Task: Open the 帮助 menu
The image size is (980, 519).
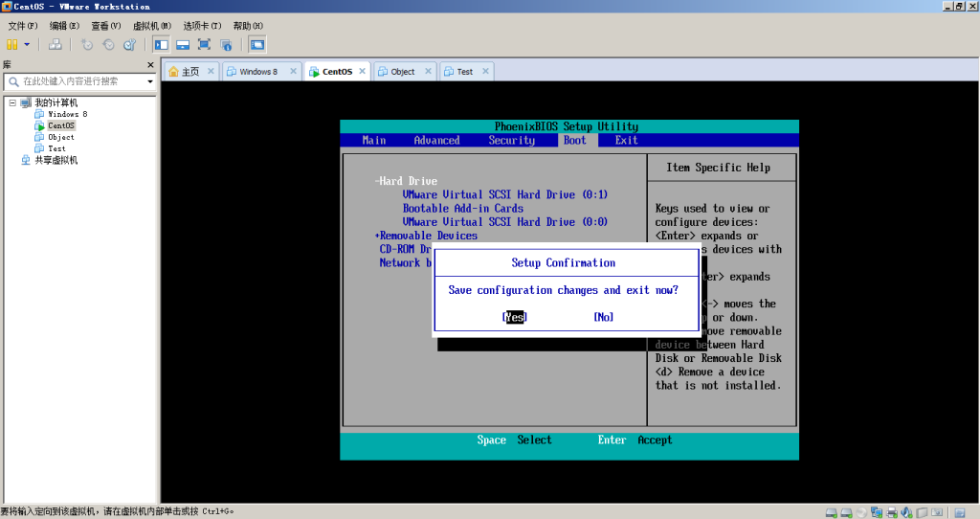Action: (248, 26)
